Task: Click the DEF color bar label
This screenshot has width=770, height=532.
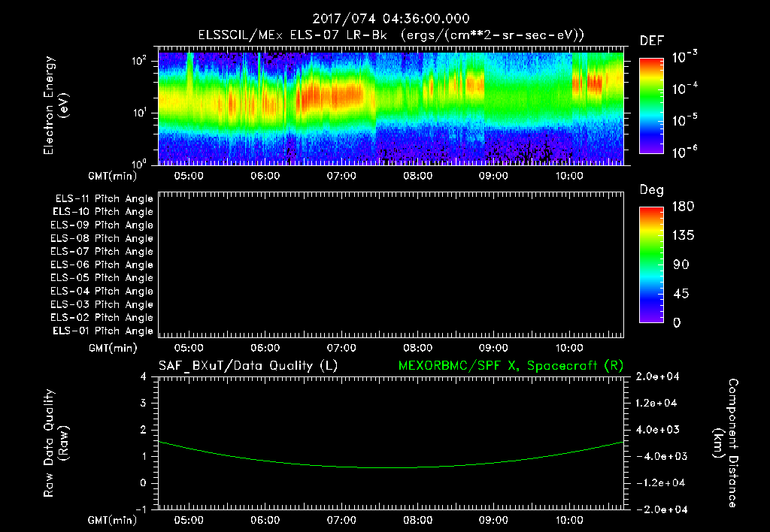Action: click(651, 41)
